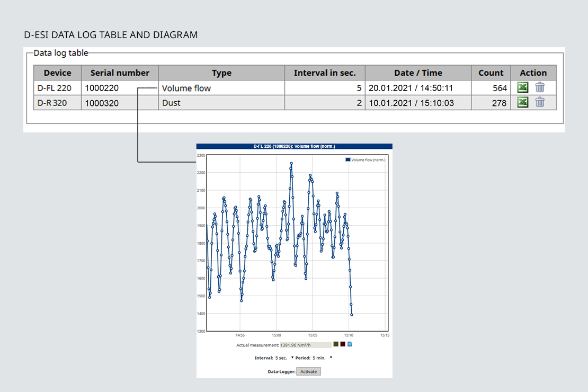Export the D-R 320 dust log to Excel
The width and height of the screenshot is (588, 392).
(x=523, y=102)
